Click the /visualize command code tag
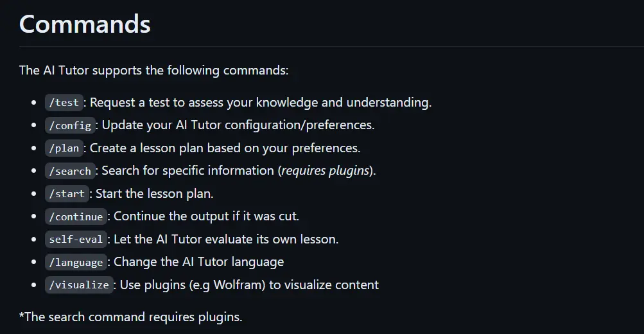The image size is (644, 334). point(79,285)
